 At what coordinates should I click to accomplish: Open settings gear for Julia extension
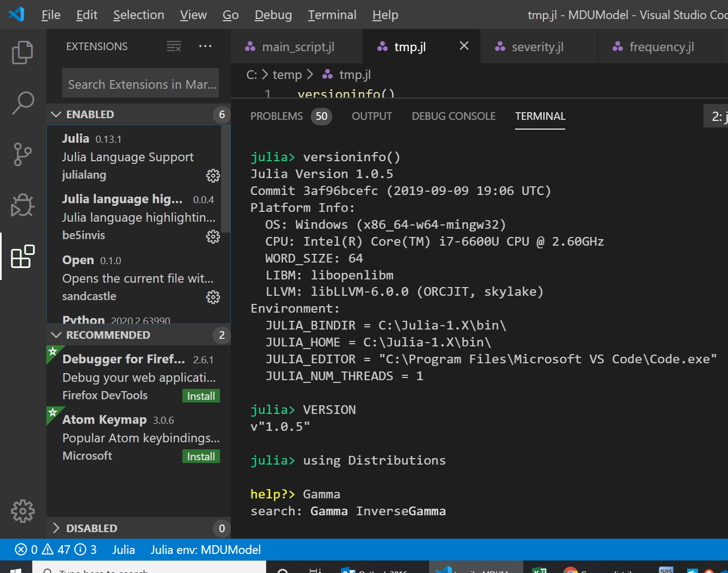[213, 175]
